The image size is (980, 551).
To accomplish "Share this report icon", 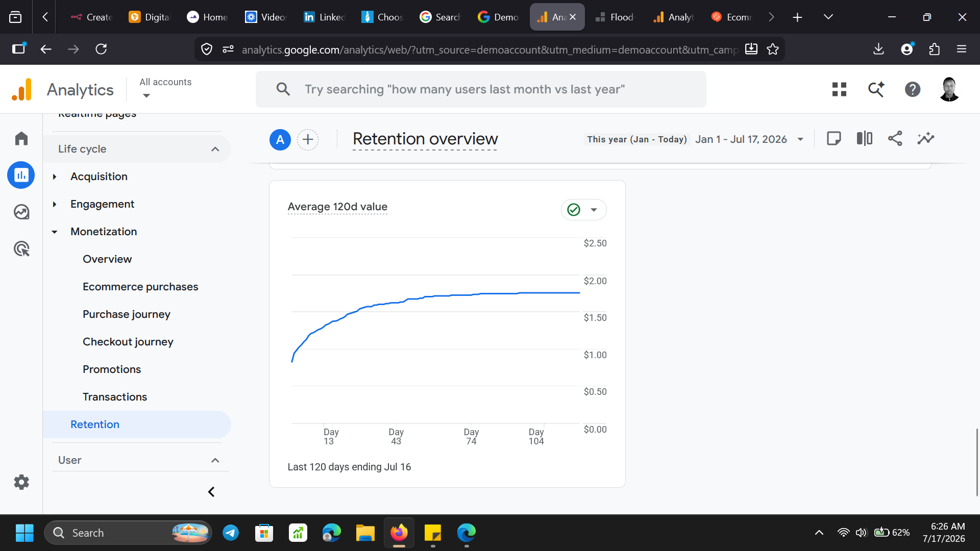I will (x=895, y=138).
